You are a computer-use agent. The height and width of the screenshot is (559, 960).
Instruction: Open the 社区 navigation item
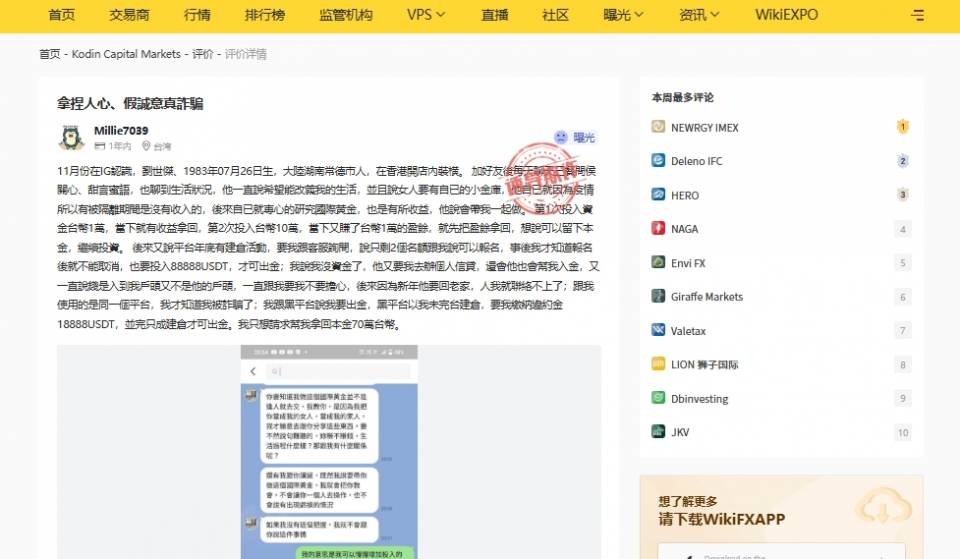(x=555, y=15)
